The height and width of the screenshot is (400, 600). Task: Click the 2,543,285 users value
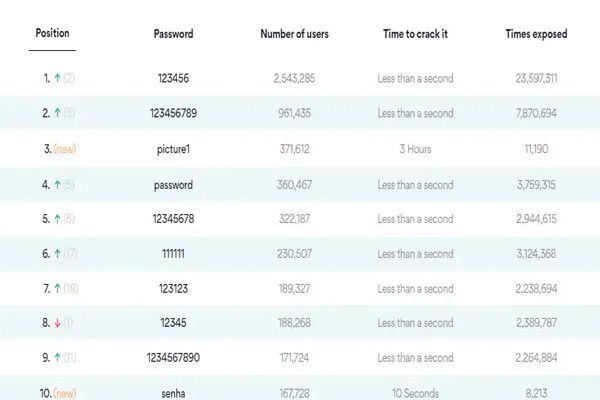[x=294, y=77]
